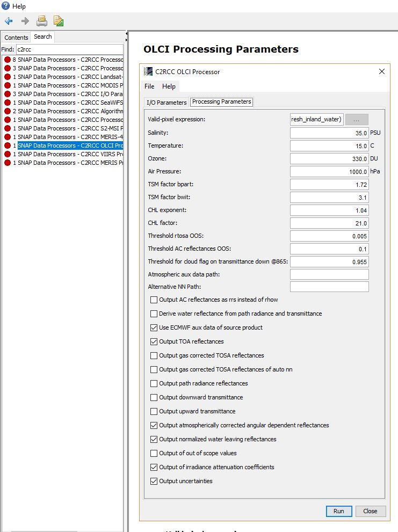
Task: Click the CHL exponent field
Action: point(329,210)
